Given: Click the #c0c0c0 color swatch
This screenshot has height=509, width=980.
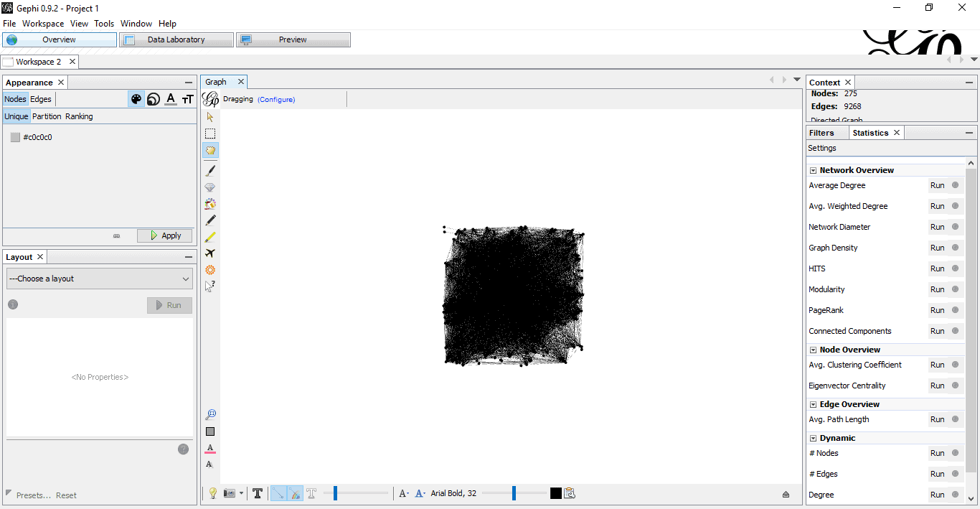Looking at the screenshot, I should point(15,137).
